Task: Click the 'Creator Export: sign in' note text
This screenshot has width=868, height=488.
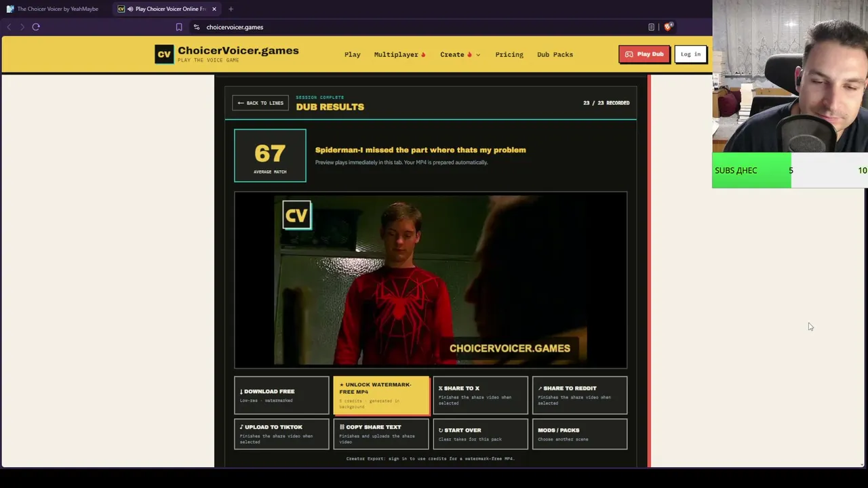Action: point(431,459)
